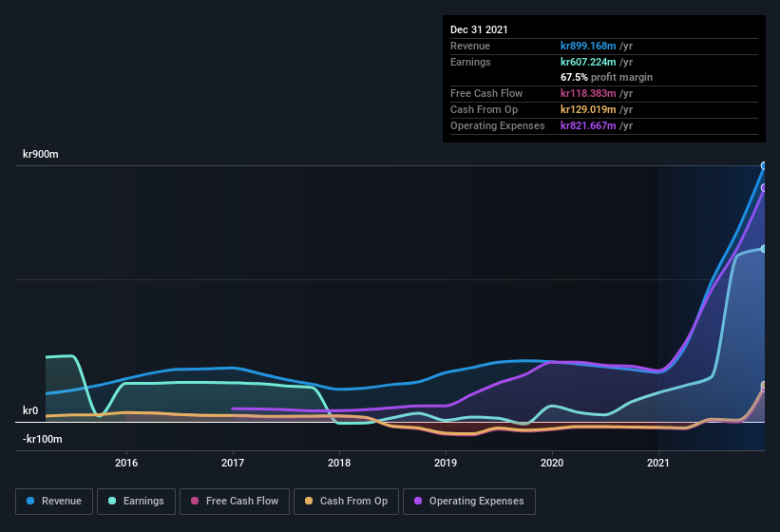Select the 2016 label on the time axis
780x532 pixels.
(x=126, y=463)
